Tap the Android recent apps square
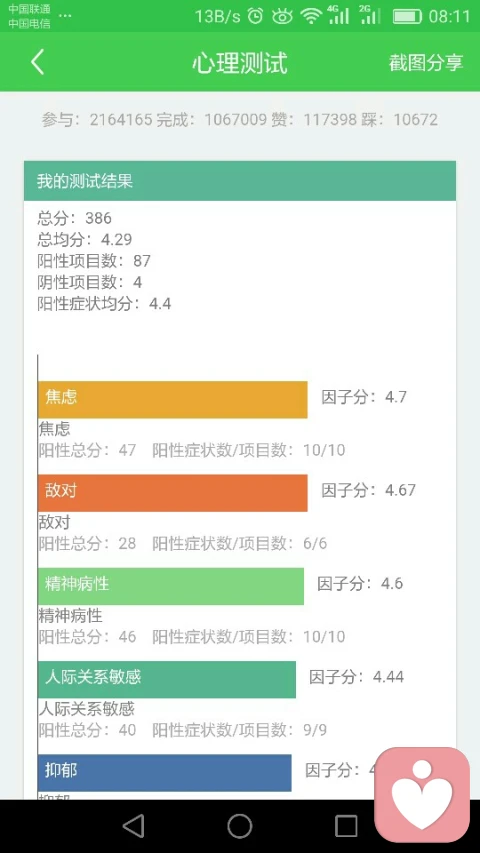The image size is (480, 853). point(346,826)
